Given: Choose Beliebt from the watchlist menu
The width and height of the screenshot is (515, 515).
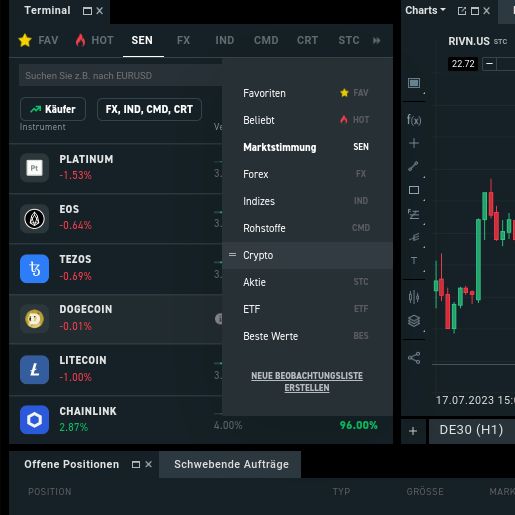Looking at the screenshot, I should [307, 120].
